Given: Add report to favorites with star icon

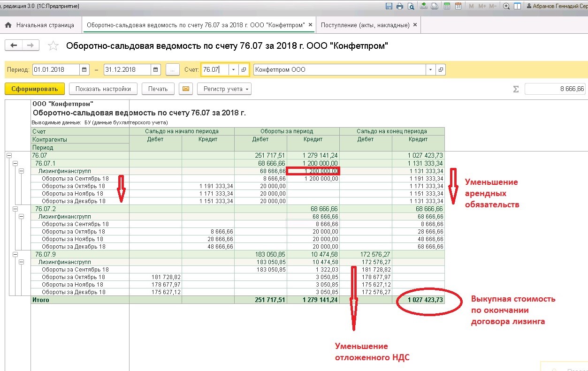Looking at the screenshot, I should [x=53, y=45].
